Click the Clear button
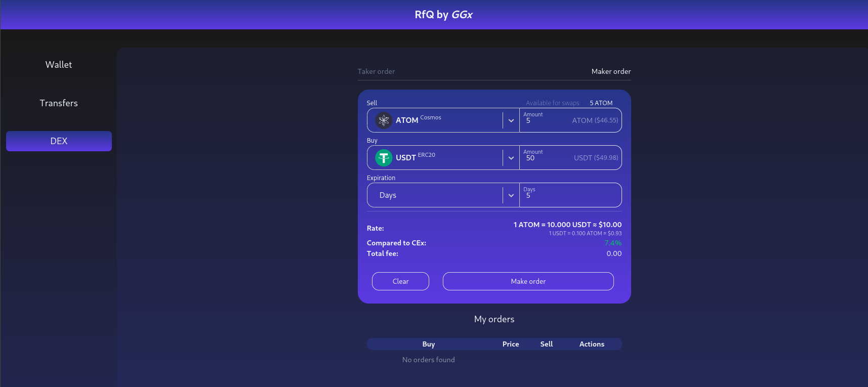Image resolution: width=868 pixels, height=387 pixels. point(400,281)
